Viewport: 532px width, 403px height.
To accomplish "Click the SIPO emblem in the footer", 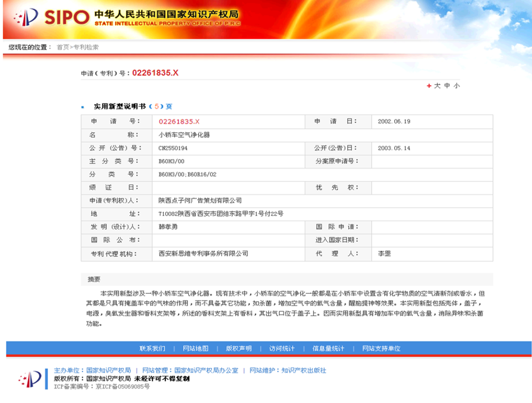I will (x=30, y=379).
